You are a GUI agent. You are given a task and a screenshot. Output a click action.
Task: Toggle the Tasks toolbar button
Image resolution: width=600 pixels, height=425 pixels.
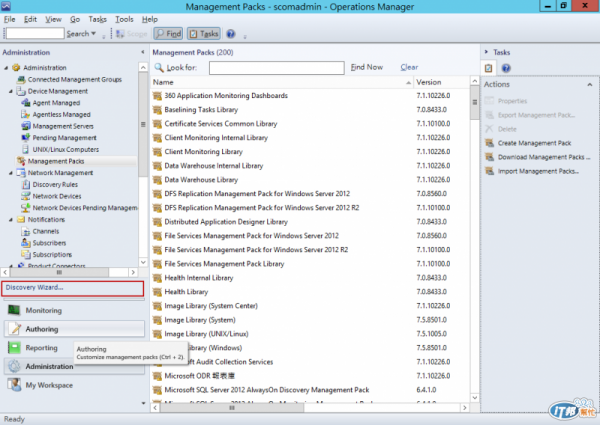point(204,34)
